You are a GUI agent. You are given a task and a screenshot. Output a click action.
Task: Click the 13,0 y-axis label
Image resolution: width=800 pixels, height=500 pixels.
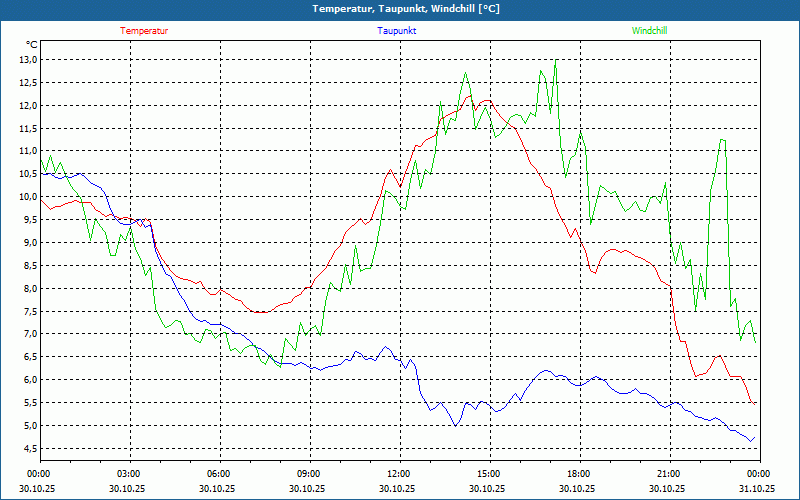pyautogui.click(x=27, y=59)
